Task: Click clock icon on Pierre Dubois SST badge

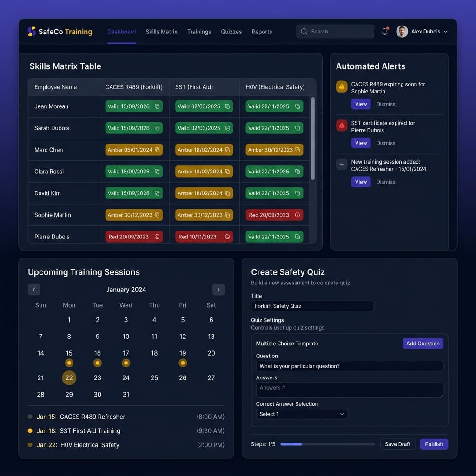Action: pyautogui.click(x=227, y=237)
